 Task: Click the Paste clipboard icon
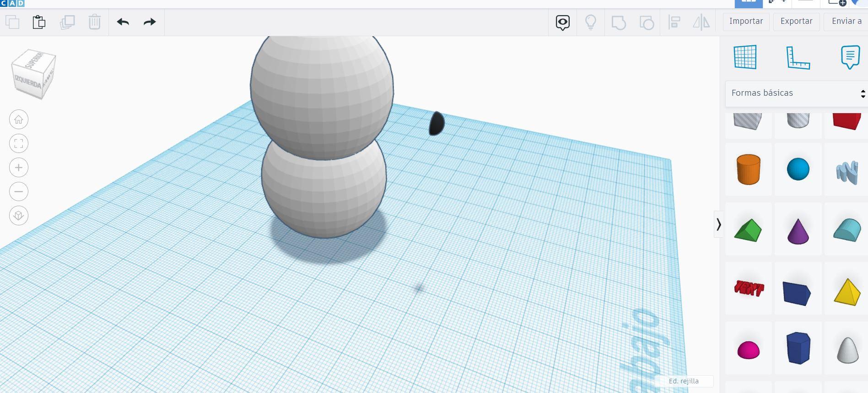pos(39,22)
